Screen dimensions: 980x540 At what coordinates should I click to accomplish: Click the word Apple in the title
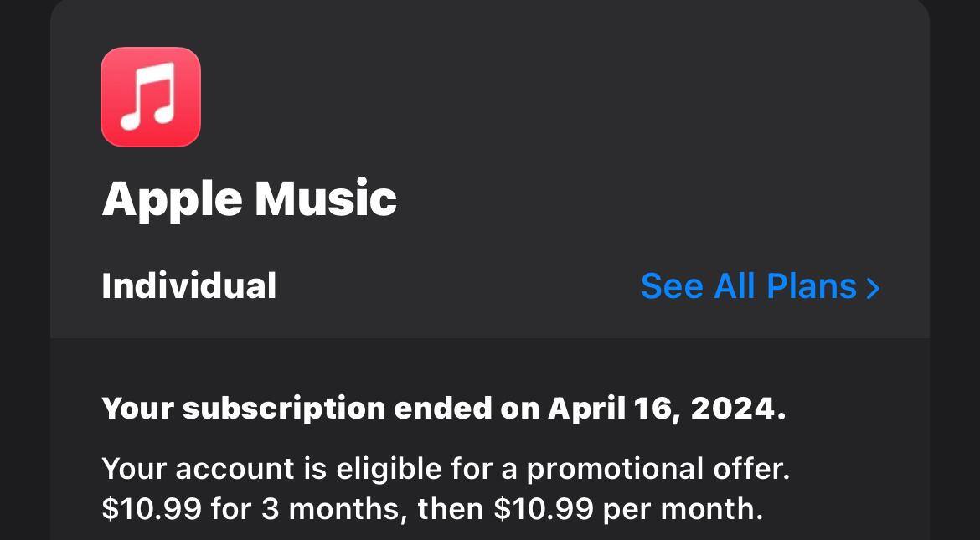click(173, 199)
